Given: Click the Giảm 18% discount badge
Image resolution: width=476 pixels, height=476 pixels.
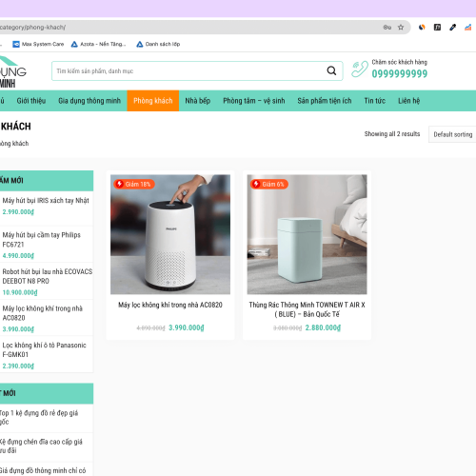Looking at the screenshot, I should click(134, 184).
